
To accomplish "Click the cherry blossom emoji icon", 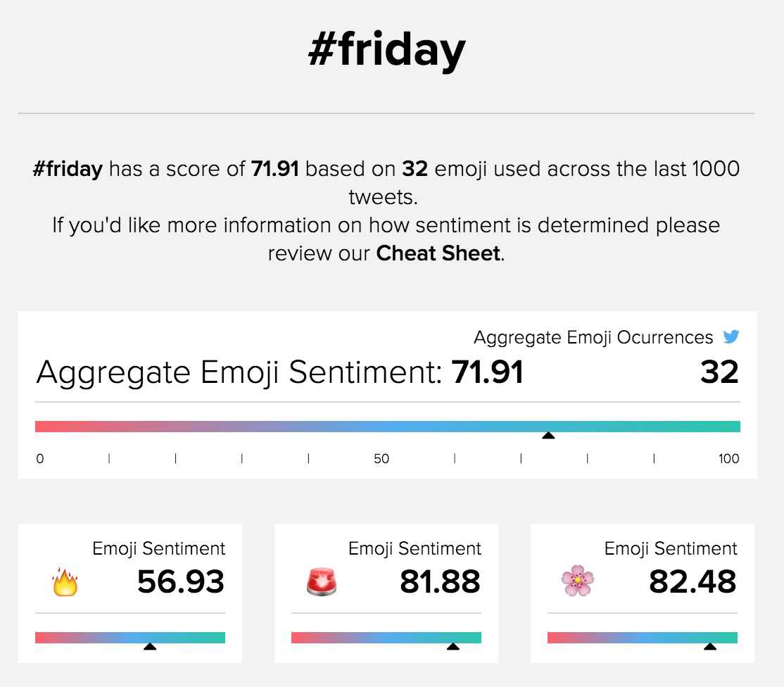I will (578, 583).
